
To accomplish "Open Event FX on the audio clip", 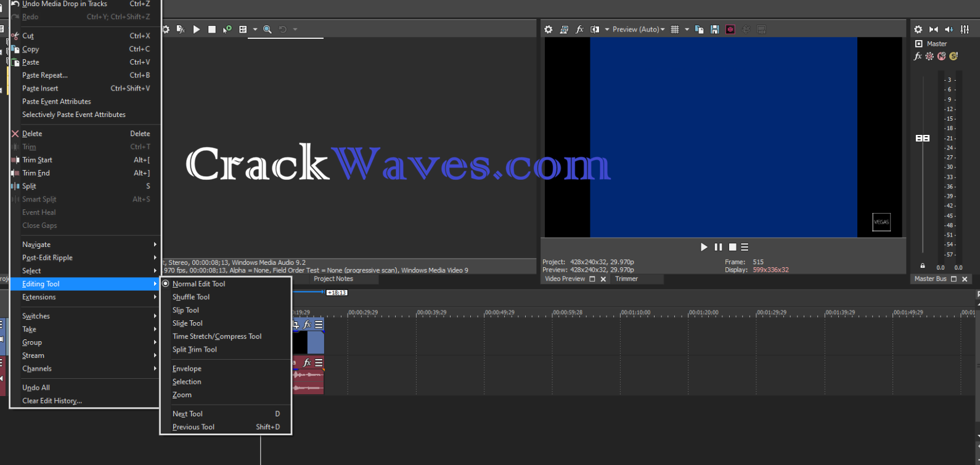I will 307,363.
